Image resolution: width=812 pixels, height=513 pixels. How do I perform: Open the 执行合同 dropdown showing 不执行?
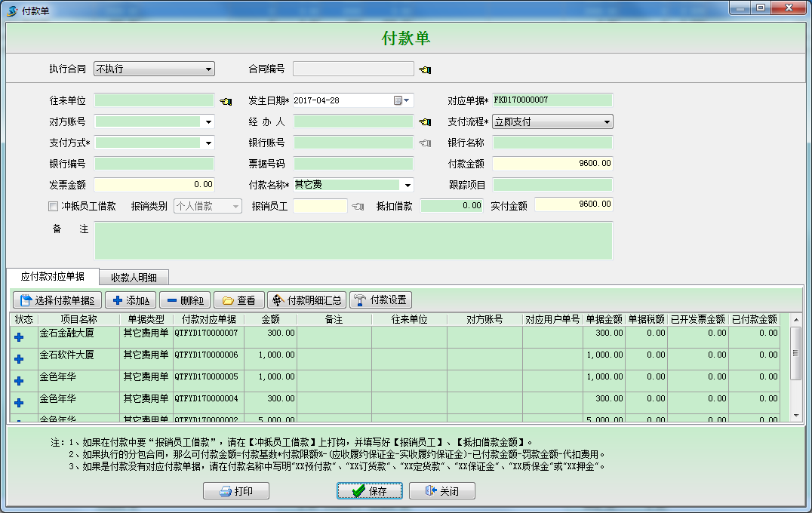click(x=209, y=69)
